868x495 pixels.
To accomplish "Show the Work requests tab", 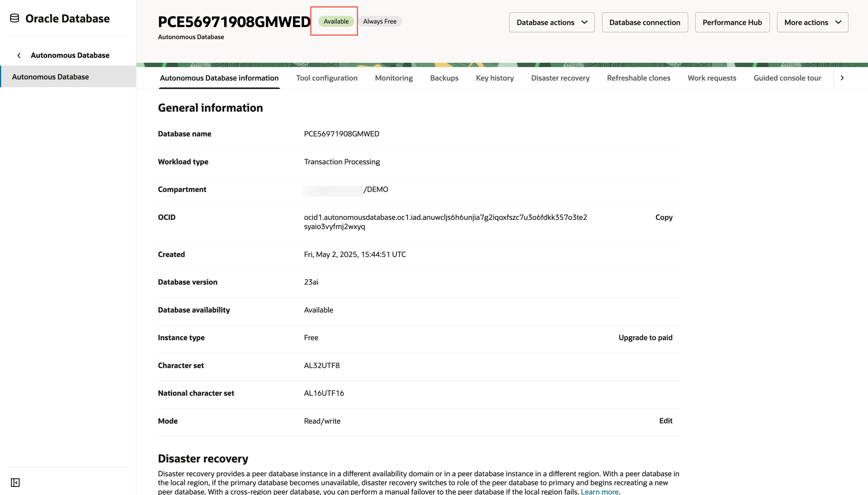I will click(x=712, y=78).
